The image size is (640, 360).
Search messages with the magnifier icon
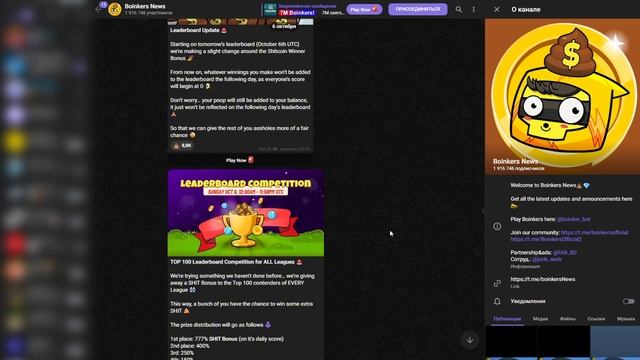click(x=459, y=9)
